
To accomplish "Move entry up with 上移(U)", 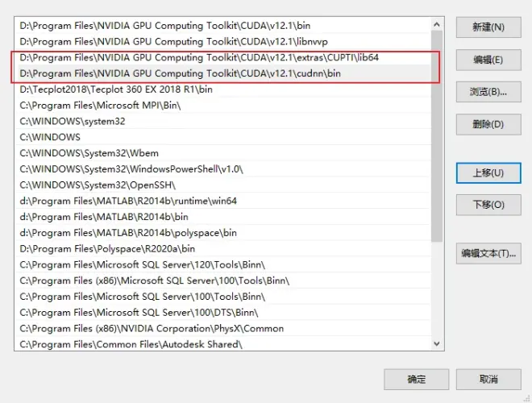I will point(488,173).
